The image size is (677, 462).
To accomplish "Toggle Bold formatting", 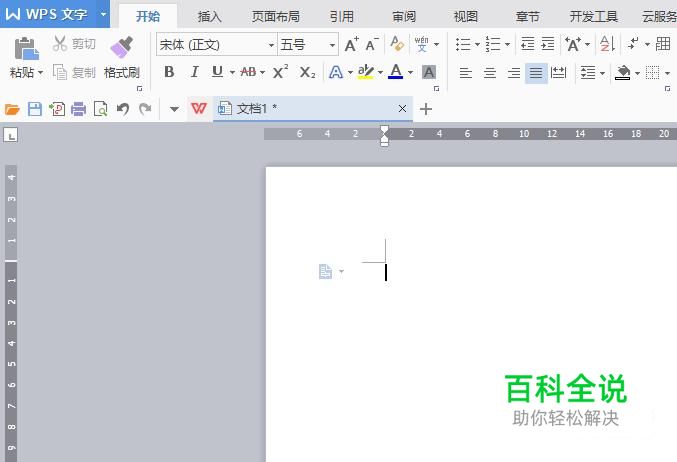I will (169, 72).
